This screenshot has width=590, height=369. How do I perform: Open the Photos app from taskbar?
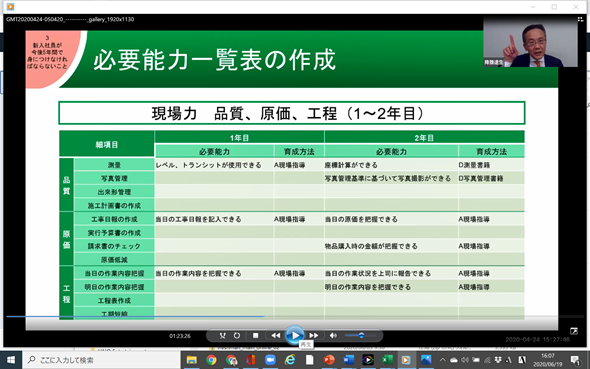[426, 360]
